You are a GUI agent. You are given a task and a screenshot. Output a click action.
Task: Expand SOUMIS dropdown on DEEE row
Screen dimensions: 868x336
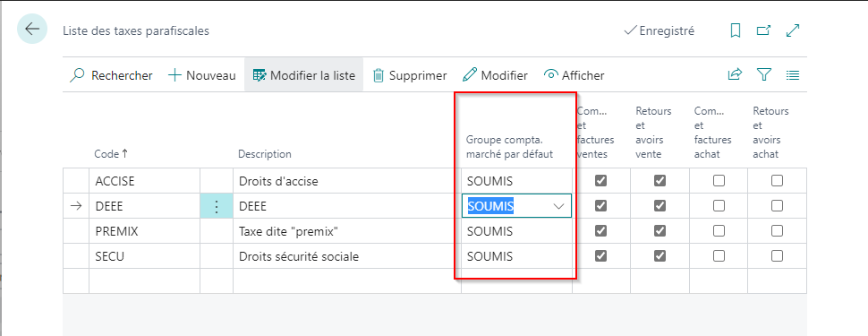coord(559,206)
